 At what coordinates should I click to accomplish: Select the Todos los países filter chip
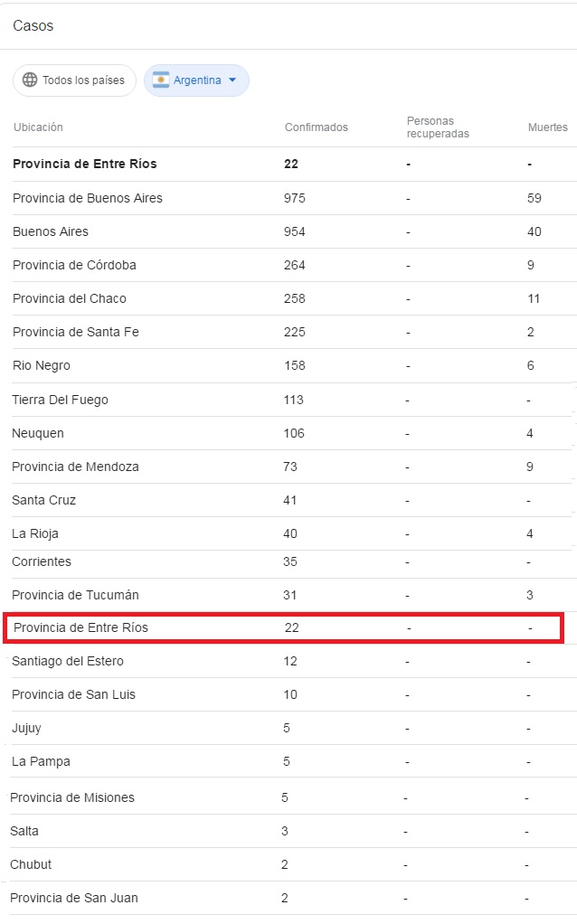(74, 80)
